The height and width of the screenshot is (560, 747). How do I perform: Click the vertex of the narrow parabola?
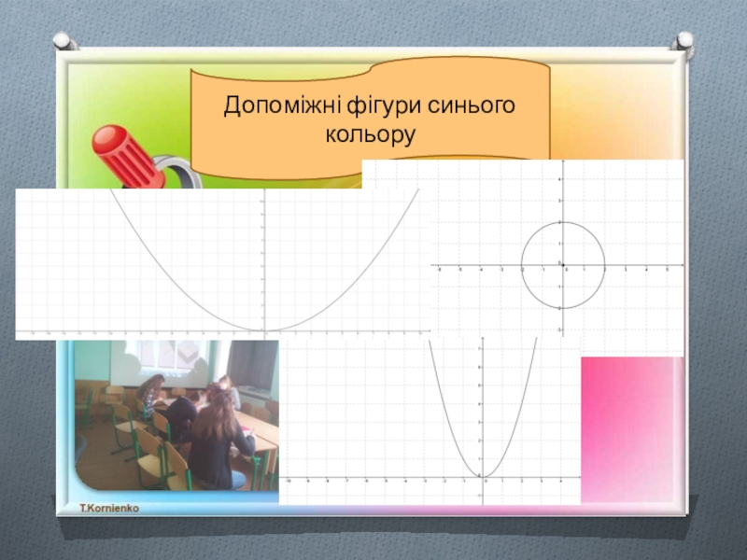(x=482, y=477)
